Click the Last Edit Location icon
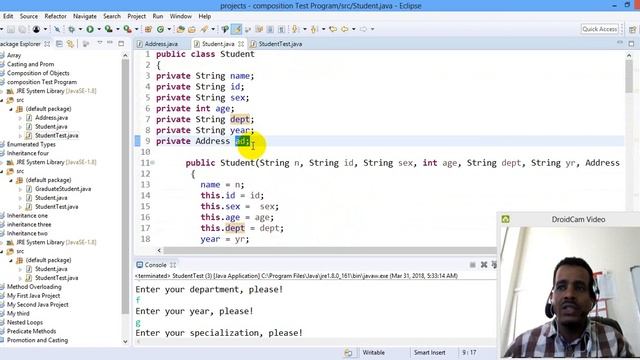Image resolution: width=640 pixels, height=360 pixels. tap(333, 29)
